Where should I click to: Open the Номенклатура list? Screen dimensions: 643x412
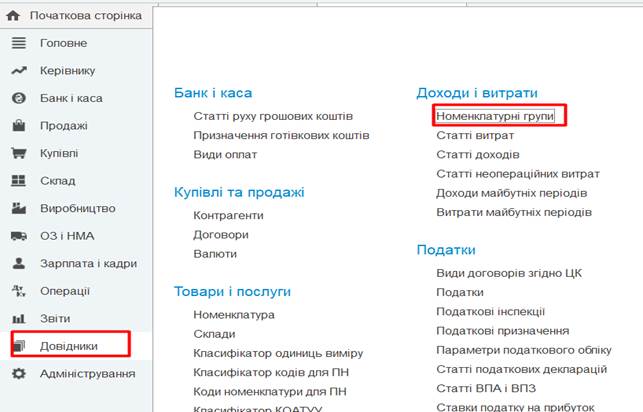[233, 314]
